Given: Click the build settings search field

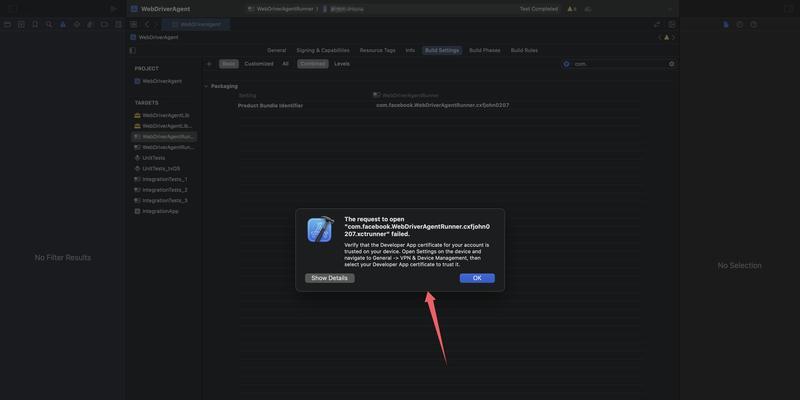Looking at the screenshot, I should 619,64.
